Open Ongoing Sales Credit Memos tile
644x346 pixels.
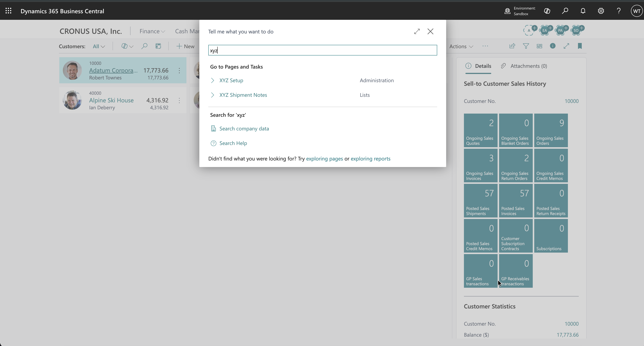(551, 166)
